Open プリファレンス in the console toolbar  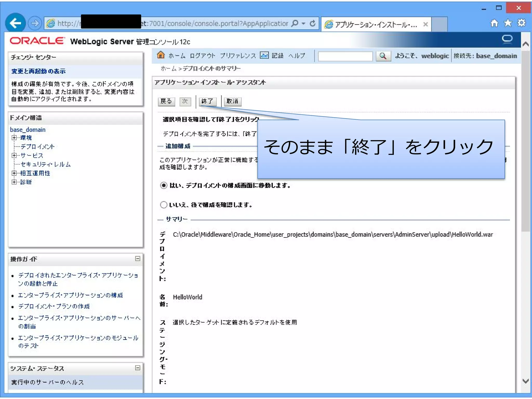(238, 56)
